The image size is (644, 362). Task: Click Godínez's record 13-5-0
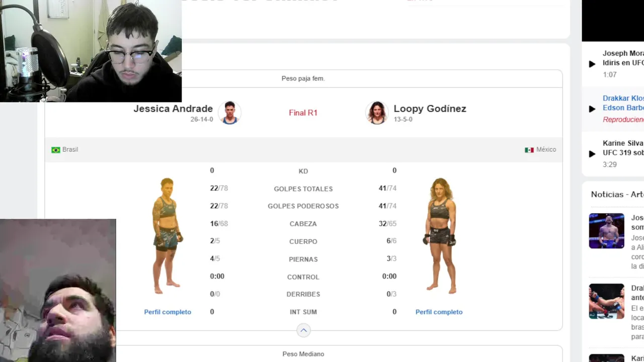coord(403,119)
